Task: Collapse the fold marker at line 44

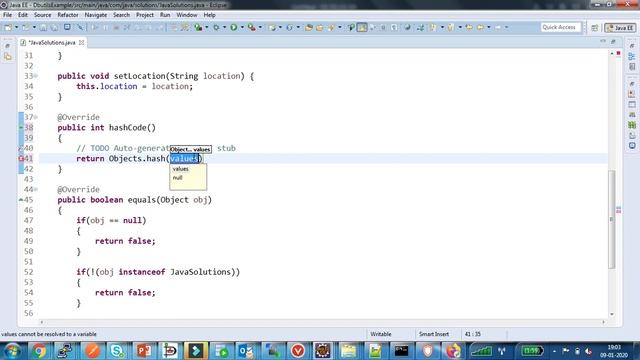Action: point(36,189)
